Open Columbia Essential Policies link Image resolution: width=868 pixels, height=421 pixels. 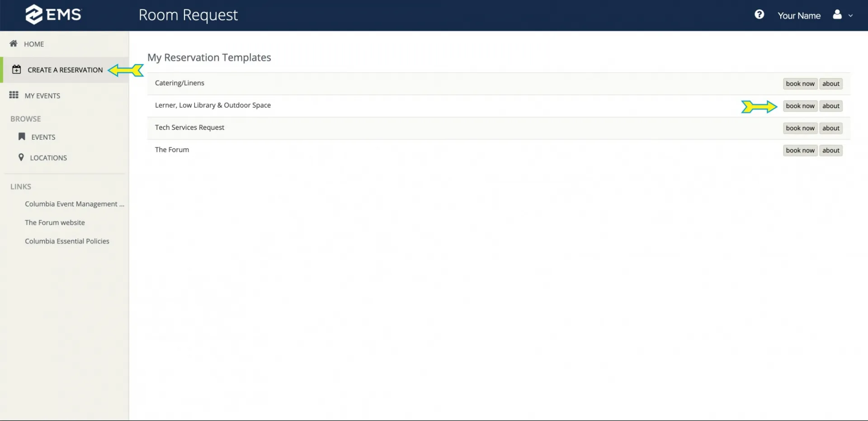pos(67,241)
